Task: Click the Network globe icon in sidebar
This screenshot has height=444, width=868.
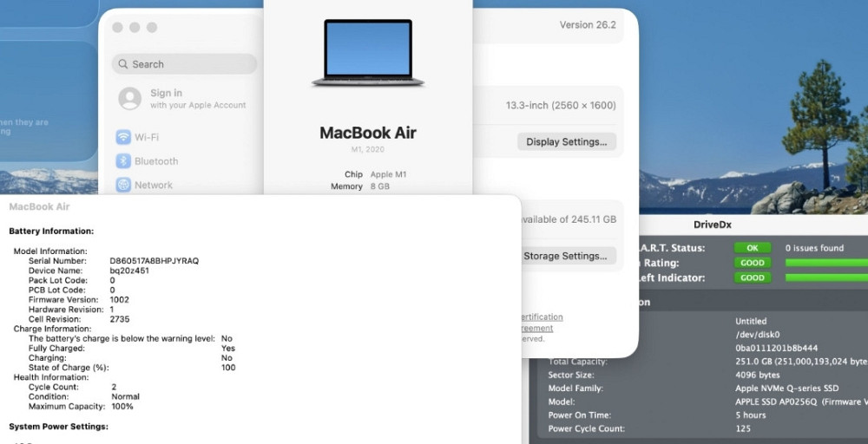Action: [123, 185]
